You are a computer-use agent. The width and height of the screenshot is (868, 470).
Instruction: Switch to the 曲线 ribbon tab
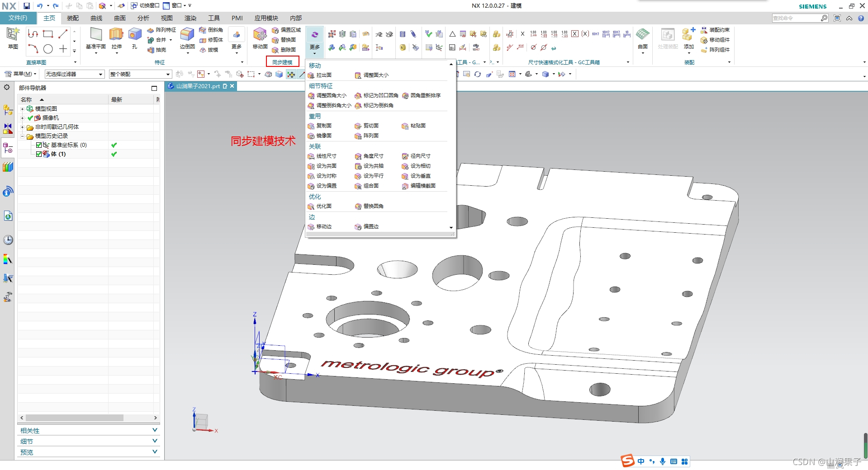point(96,18)
